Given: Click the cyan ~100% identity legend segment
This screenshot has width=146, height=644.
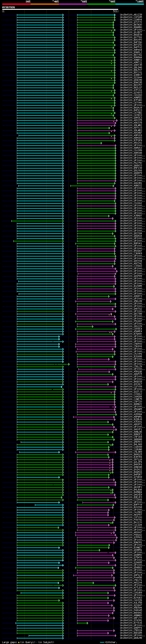Looking at the screenshot, I should click(129, 4).
